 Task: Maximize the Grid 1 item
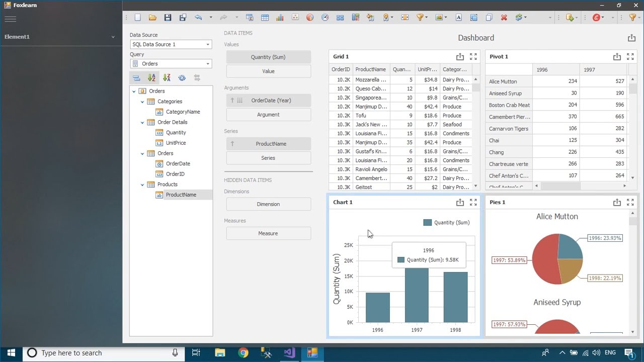(x=473, y=57)
